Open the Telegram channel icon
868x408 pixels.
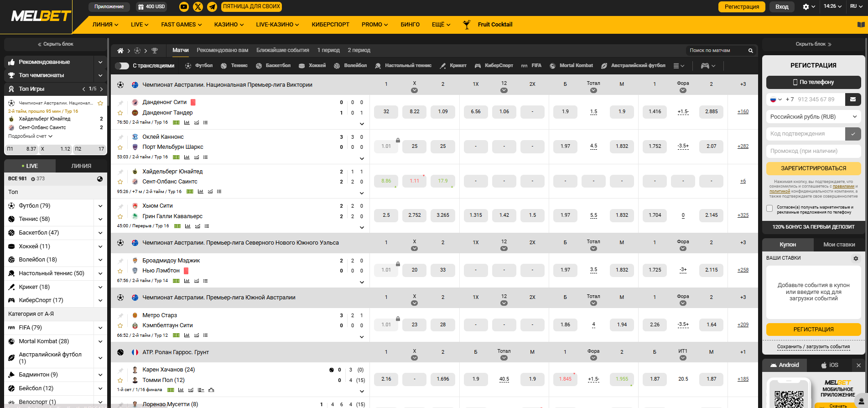coord(212,7)
